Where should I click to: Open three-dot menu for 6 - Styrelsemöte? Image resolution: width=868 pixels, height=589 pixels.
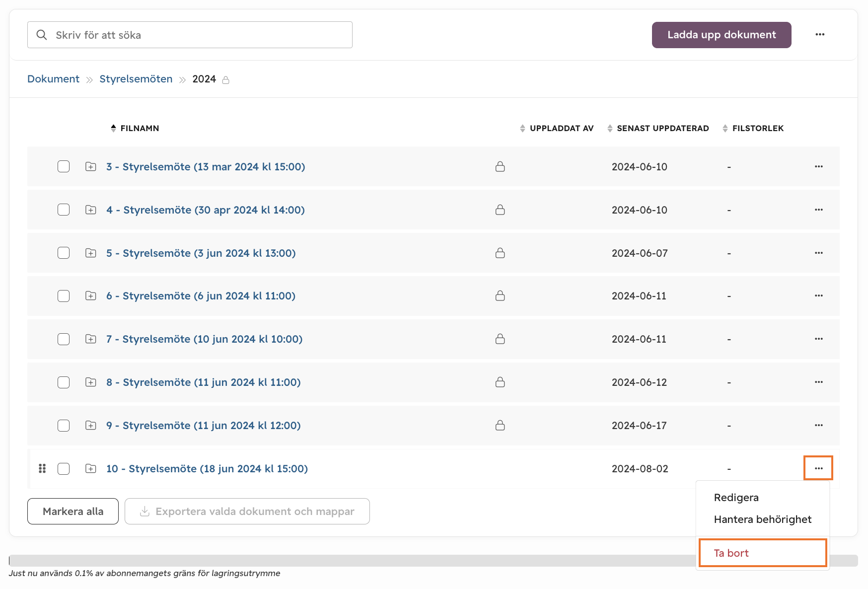click(819, 295)
